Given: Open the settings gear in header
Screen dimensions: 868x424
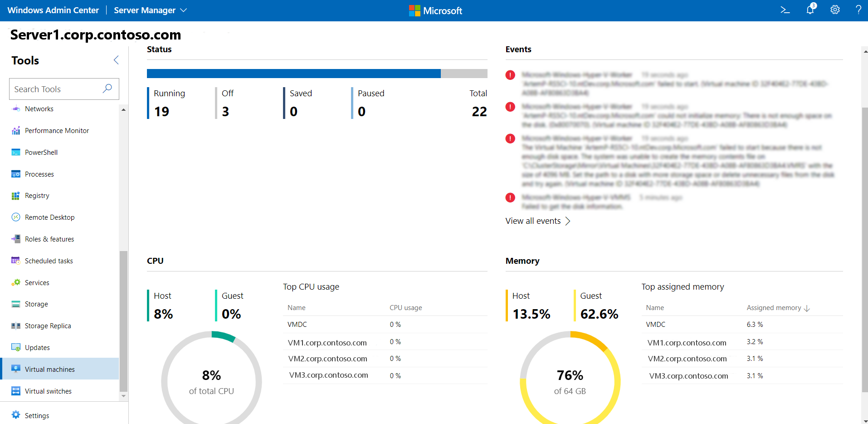Looking at the screenshot, I should point(835,10).
